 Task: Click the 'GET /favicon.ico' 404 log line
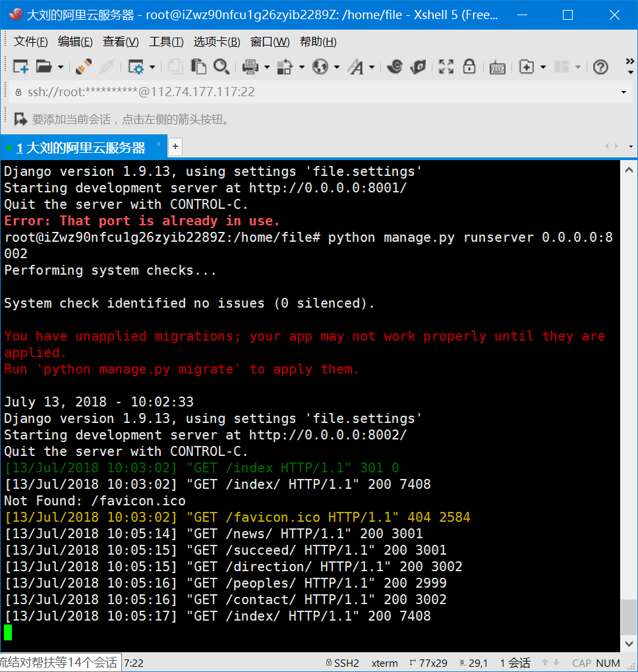(x=237, y=517)
